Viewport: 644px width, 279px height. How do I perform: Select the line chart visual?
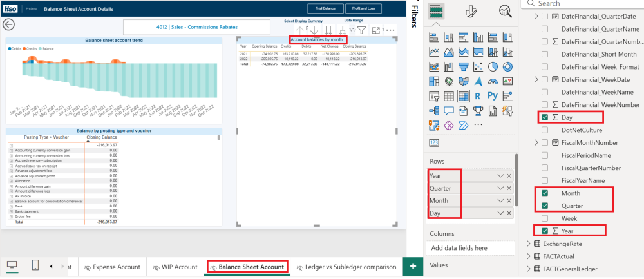433,52
